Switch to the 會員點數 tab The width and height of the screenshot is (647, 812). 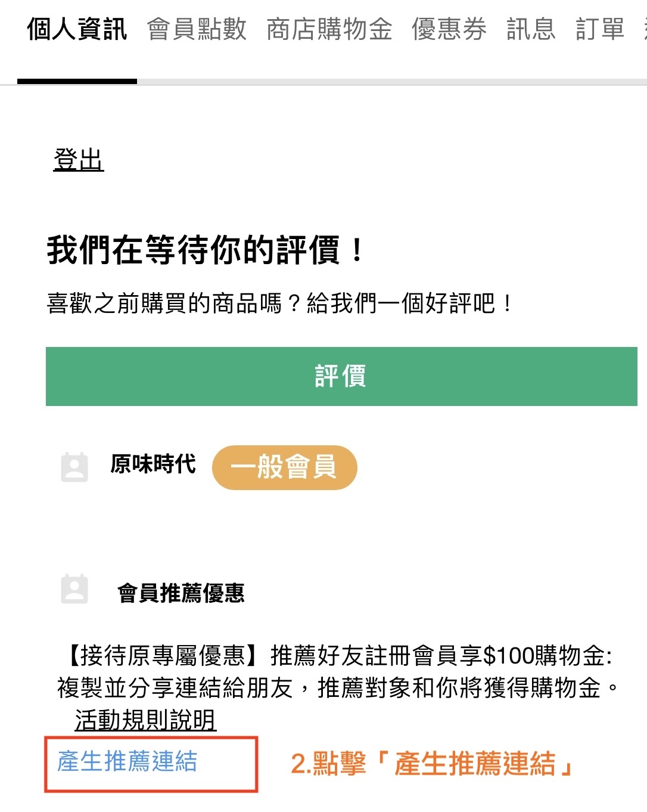click(x=197, y=29)
